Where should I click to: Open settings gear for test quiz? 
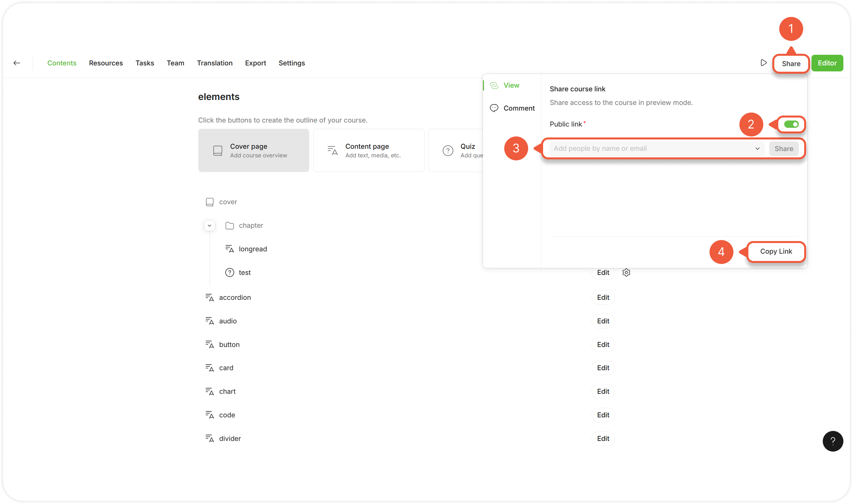click(626, 272)
